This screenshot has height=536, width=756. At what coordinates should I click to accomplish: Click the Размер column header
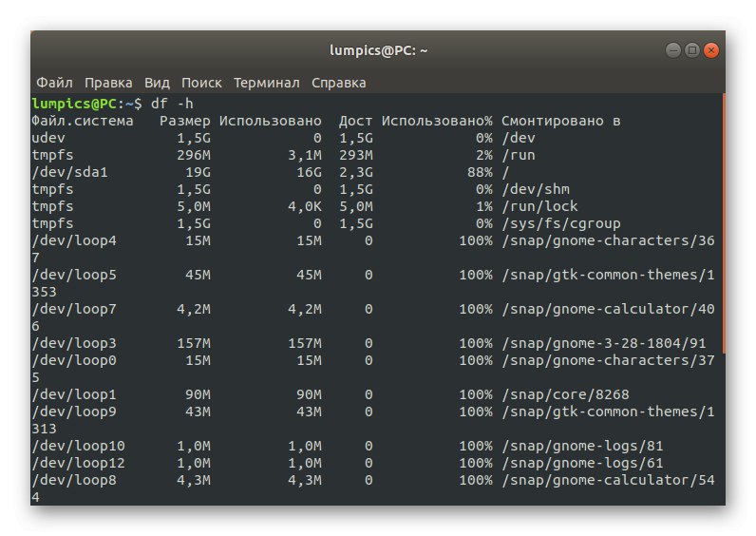pos(184,121)
